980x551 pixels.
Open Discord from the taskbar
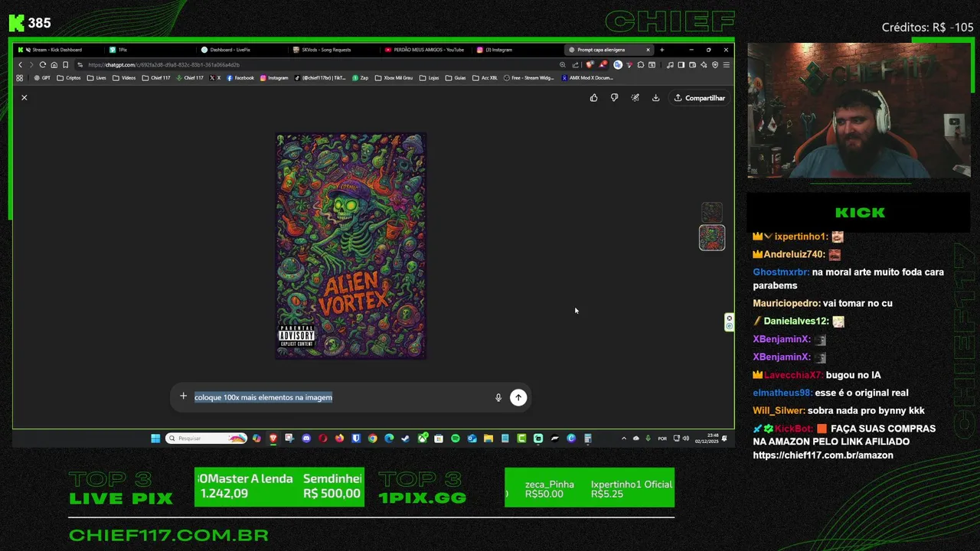click(306, 439)
